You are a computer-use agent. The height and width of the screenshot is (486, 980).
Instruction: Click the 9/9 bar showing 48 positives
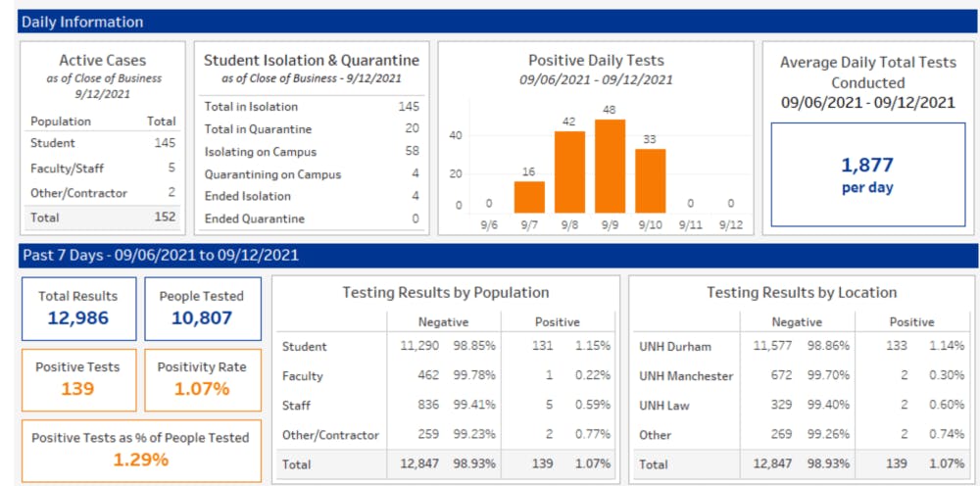(x=610, y=167)
